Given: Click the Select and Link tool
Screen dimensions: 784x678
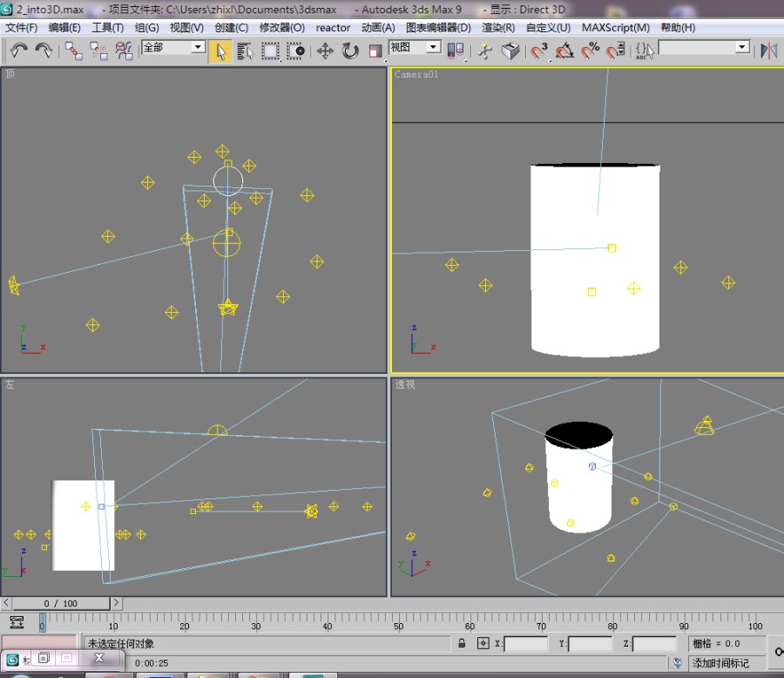Looking at the screenshot, I should tap(73, 51).
